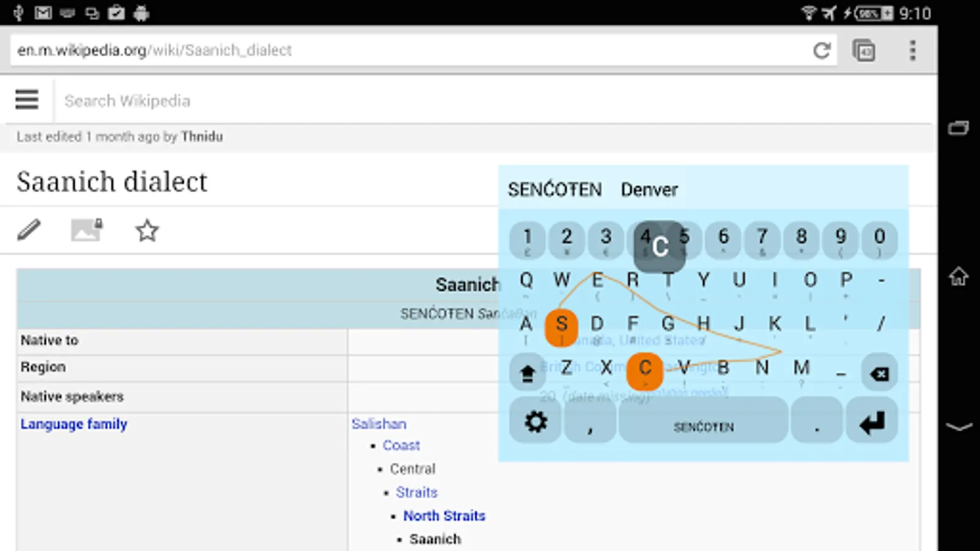The width and height of the screenshot is (980, 551).
Task: Open the Wikipedia hamburger menu
Action: click(27, 99)
